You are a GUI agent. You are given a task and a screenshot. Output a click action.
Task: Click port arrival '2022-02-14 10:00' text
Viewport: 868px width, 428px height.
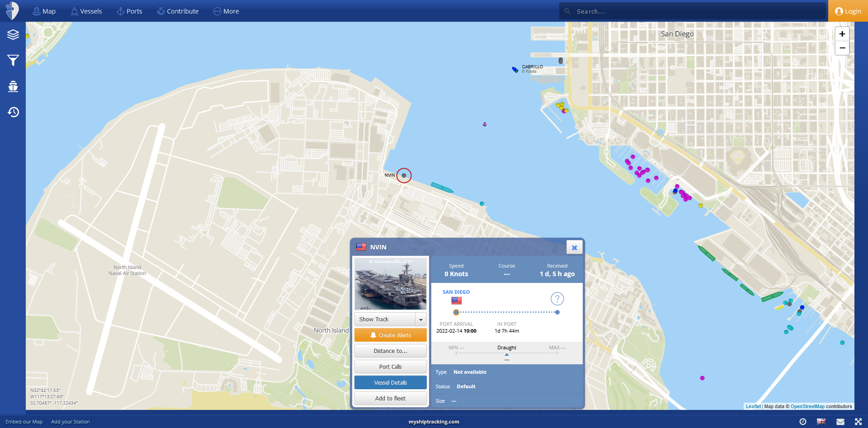[x=456, y=331]
